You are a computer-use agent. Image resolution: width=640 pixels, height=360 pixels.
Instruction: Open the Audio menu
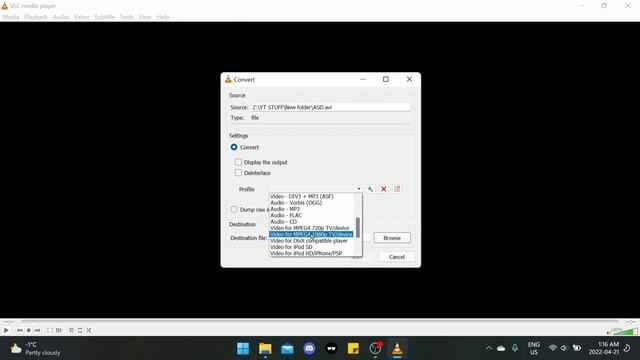click(x=60, y=17)
